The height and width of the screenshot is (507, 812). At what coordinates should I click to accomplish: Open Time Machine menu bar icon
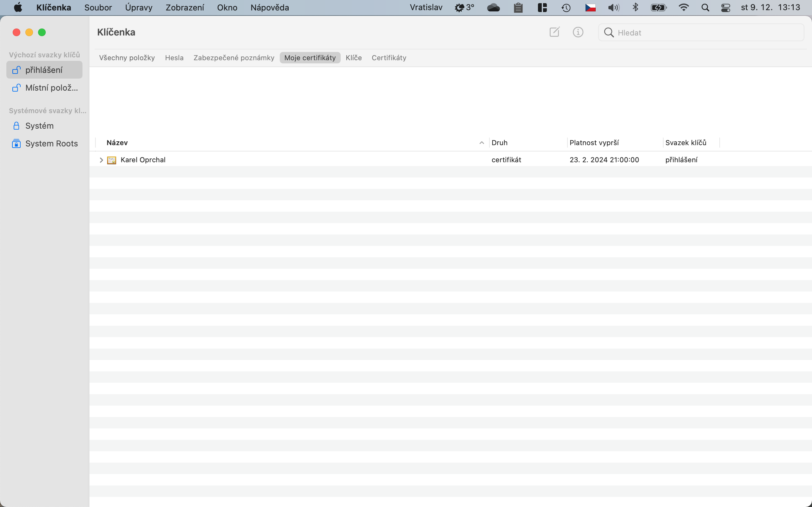[x=566, y=7]
